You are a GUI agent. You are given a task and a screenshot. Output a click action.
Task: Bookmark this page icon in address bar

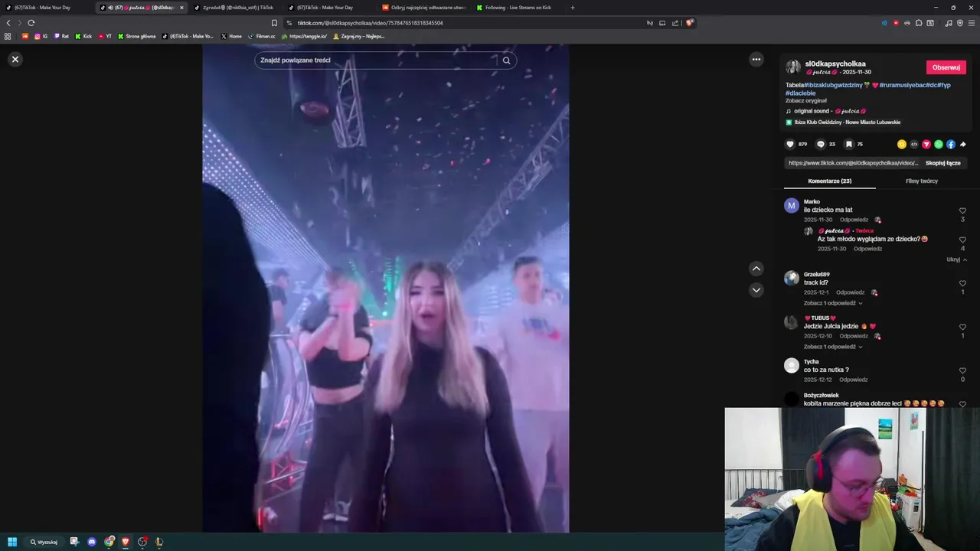pos(274,23)
